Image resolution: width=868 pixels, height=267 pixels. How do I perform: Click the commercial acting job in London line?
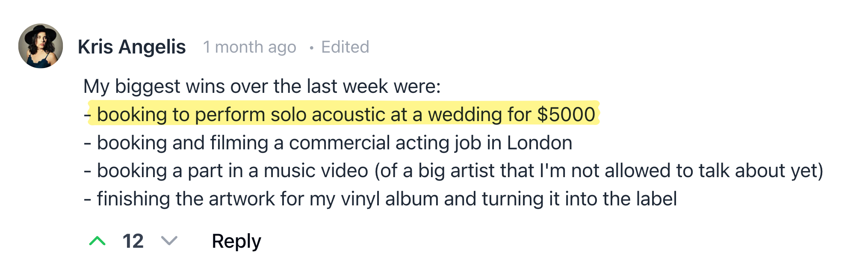point(334,143)
